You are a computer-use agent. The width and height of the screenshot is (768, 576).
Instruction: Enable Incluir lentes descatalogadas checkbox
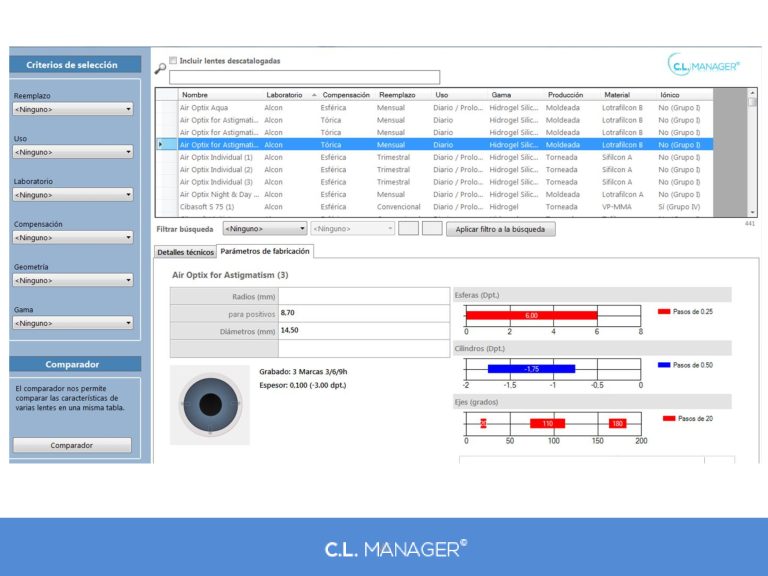pos(173,60)
